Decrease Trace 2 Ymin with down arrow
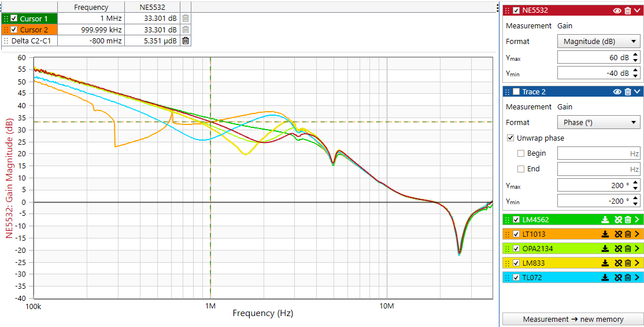Viewport: 644px width, 327px height. click(635, 204)
